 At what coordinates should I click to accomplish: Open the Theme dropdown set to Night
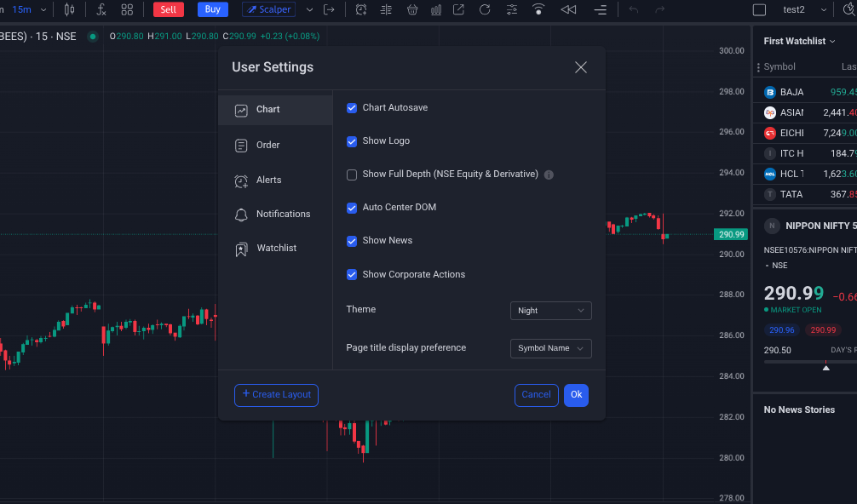click(x=550, y=311)
